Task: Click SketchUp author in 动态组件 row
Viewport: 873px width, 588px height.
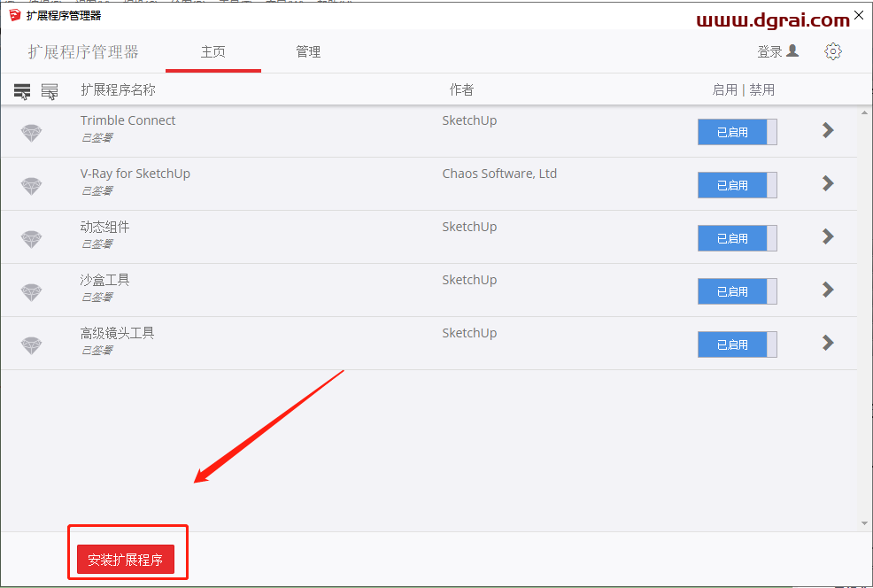Action: (x=469, y=228)
